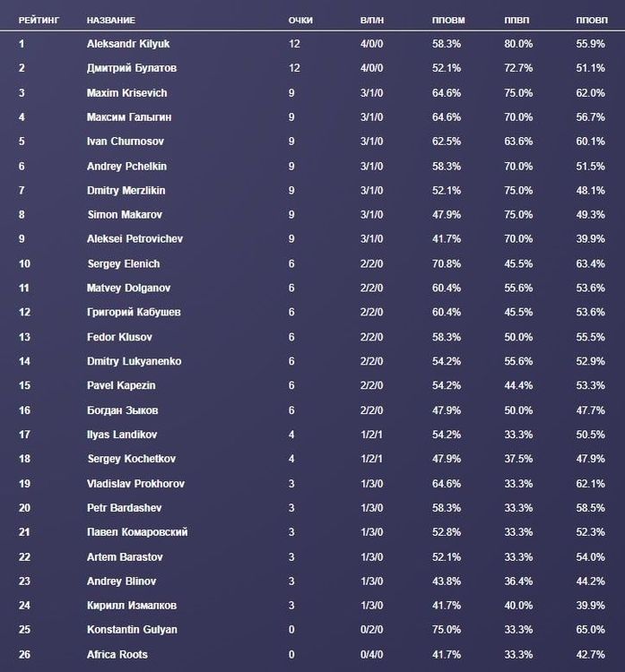
Task: Click the НАЗВАНИЕ column header
Action: pos(110,20)
